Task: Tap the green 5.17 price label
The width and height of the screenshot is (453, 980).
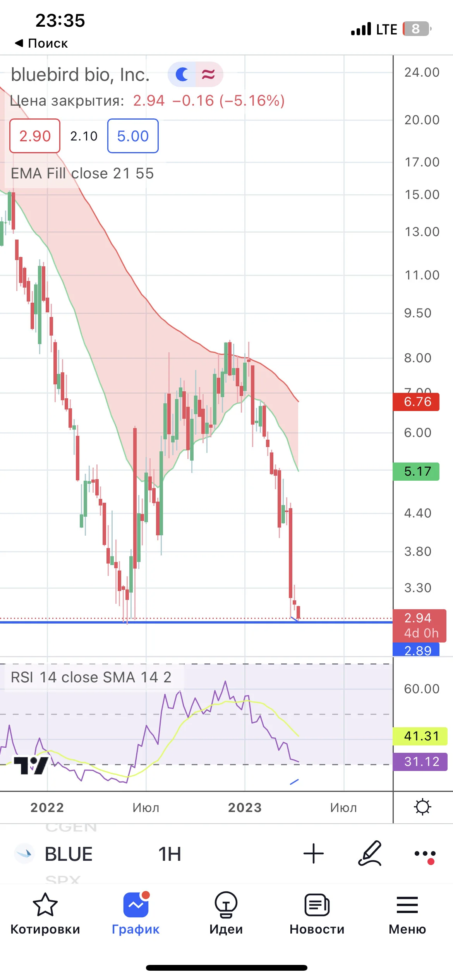Action: point(416,471)
